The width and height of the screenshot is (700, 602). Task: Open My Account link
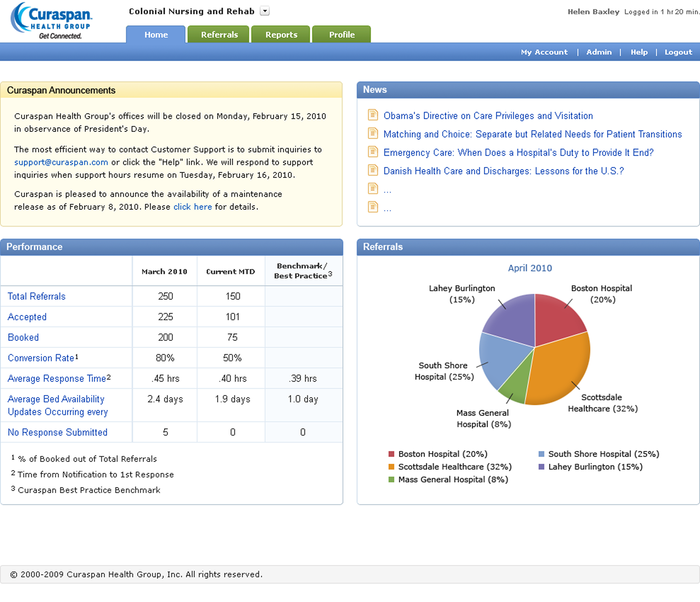tap(544, 52)
